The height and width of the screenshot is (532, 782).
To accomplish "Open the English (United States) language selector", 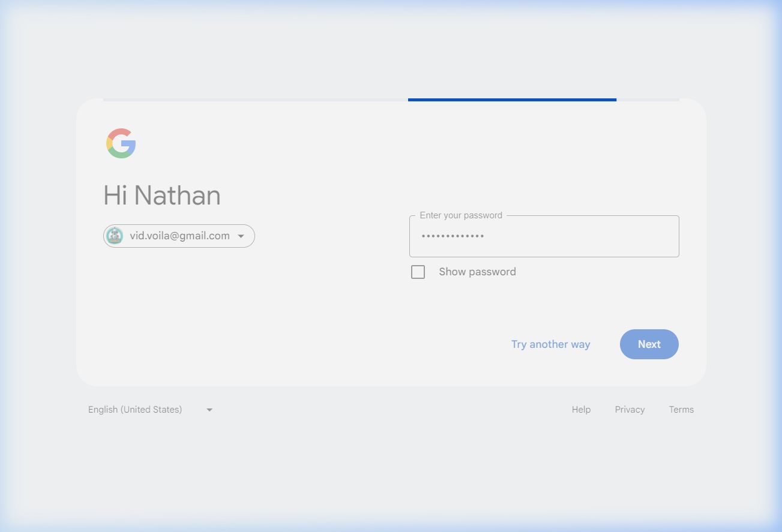I will click(135, 410).
